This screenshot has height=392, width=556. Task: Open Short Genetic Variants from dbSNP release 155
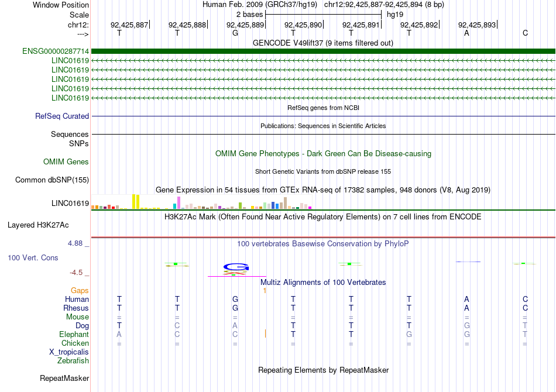(x=323, y=171)
